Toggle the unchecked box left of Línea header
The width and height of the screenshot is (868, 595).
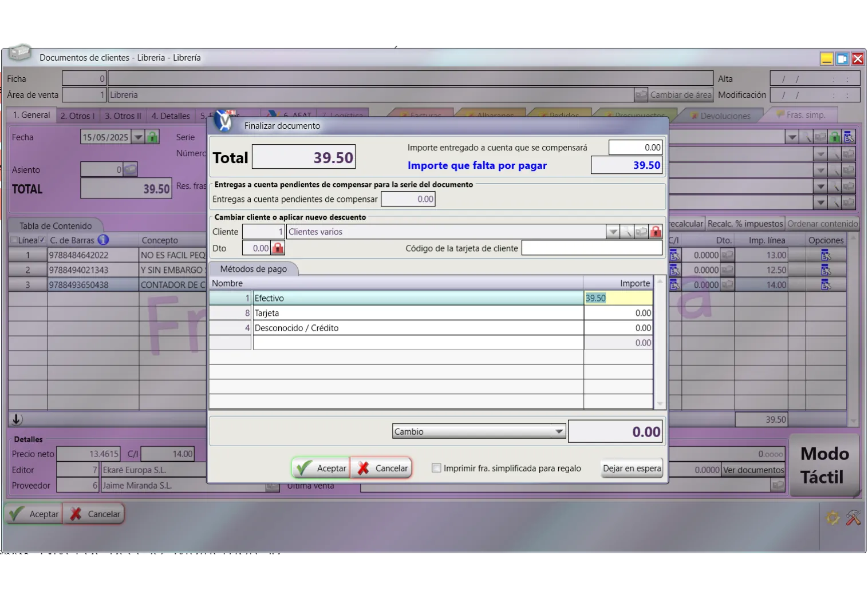14,240
